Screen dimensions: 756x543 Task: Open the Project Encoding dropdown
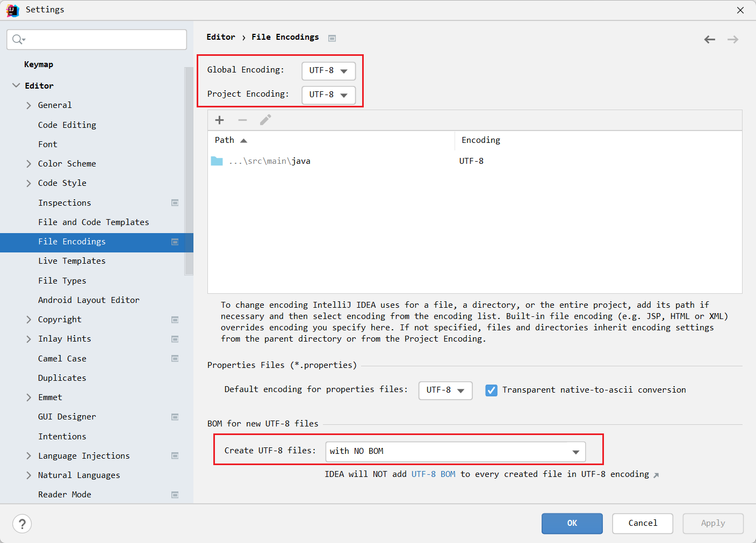click(328, 95)
